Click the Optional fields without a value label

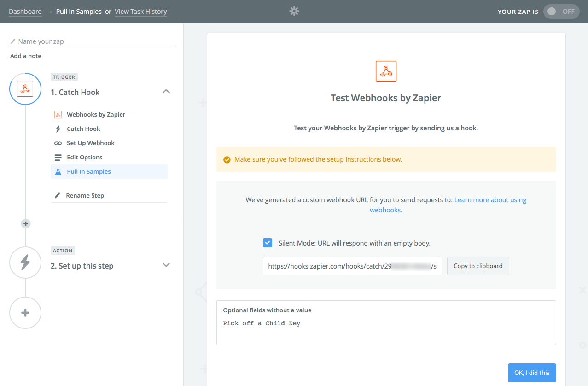[x=267, y=310]
